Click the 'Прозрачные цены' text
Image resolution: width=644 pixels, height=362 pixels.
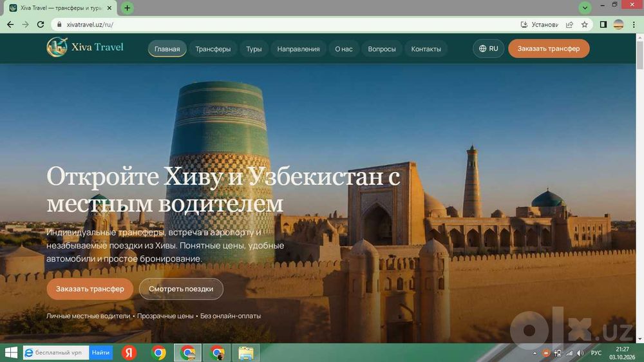(x=165, y=316)
